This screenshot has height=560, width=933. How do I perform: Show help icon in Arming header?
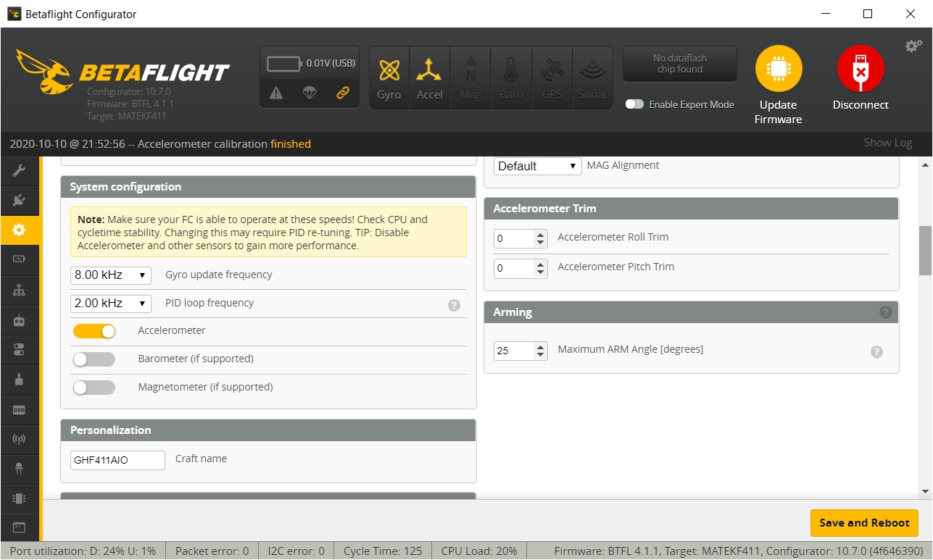coord(885,312)
